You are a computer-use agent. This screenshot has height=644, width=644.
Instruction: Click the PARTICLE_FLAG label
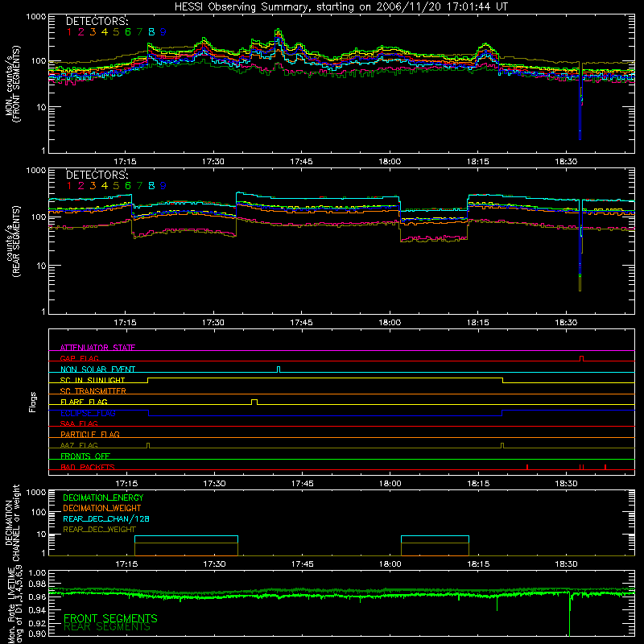[90, 434]
